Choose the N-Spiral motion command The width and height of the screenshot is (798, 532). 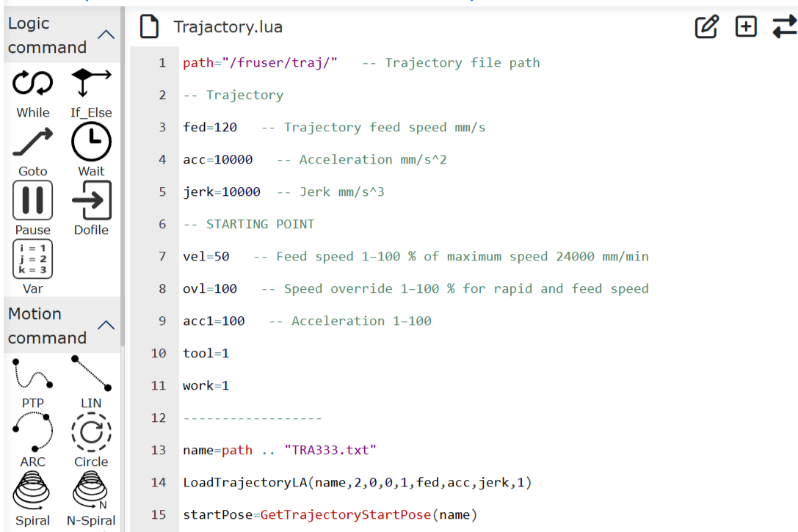pyautogui.click(x=91, y=492)
